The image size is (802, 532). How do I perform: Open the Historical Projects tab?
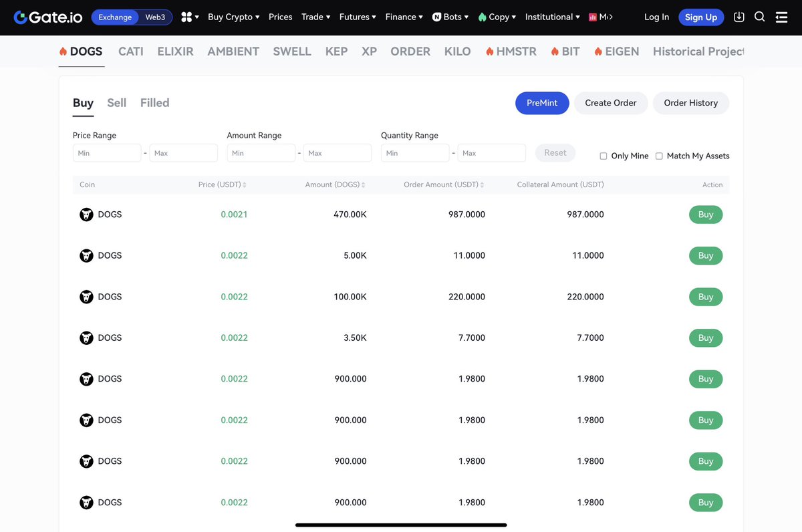(698, 51)
